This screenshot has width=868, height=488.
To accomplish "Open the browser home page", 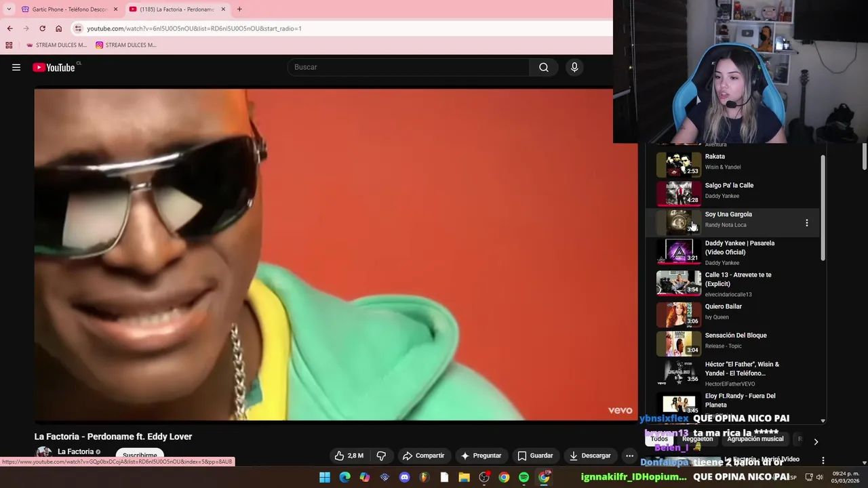I will coord(58,28).
